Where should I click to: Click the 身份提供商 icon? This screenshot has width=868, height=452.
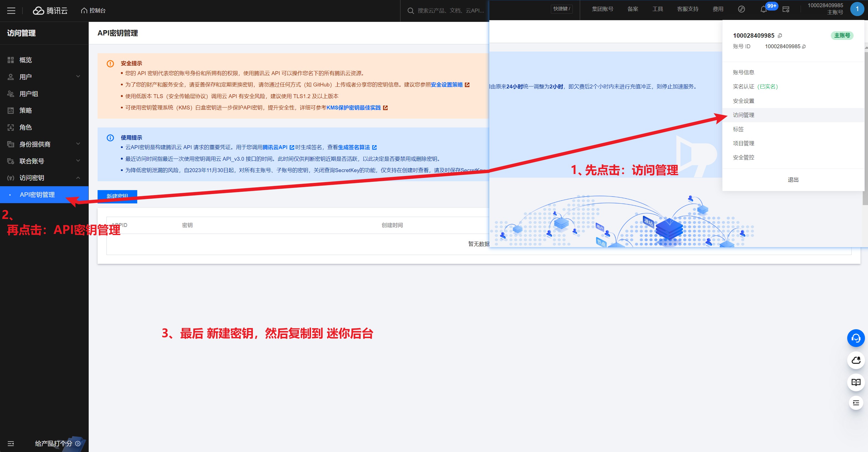click(11, 144)
